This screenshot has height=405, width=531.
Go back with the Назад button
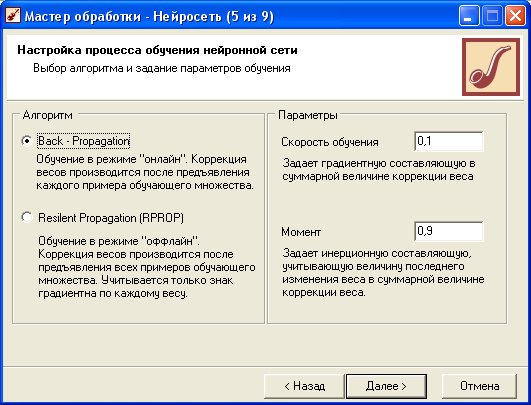click(304, 386)
